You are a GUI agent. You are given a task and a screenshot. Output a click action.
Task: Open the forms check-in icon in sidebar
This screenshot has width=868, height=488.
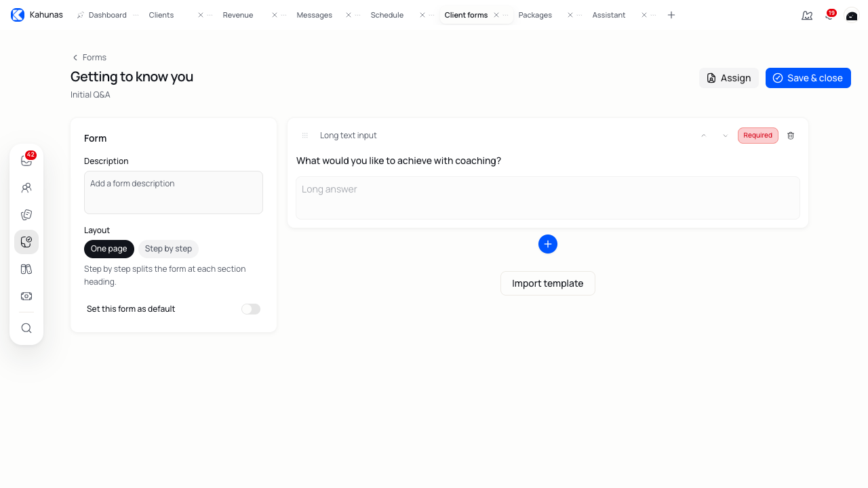point(26,242)
